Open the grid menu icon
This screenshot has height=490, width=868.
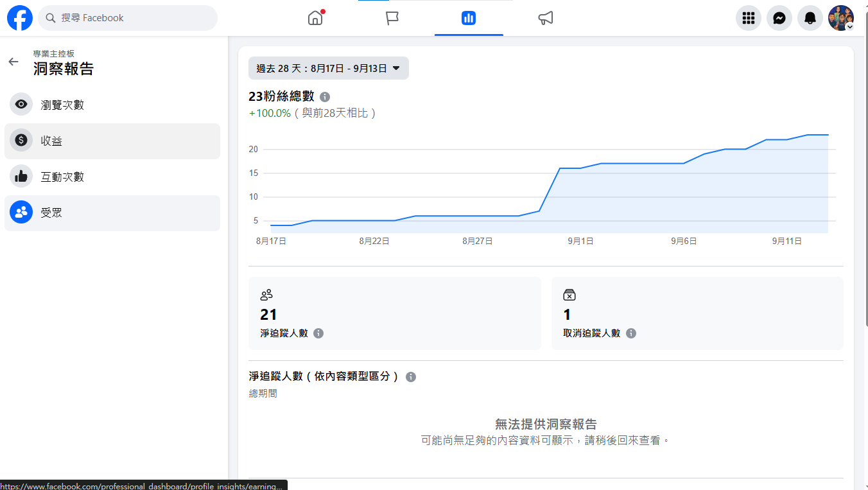click(x=748, y=18)
